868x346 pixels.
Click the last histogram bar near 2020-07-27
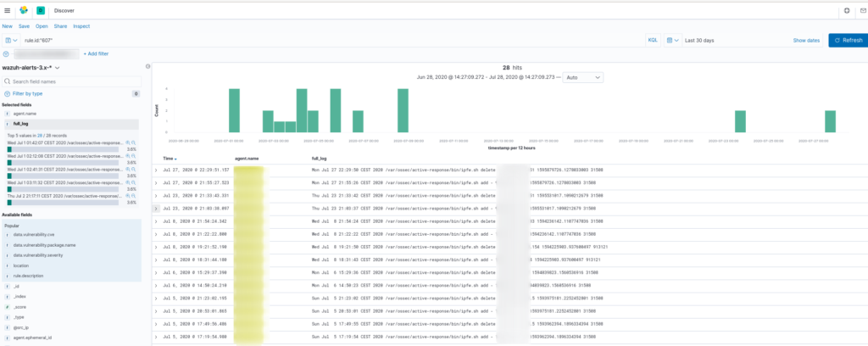[831, 121]
